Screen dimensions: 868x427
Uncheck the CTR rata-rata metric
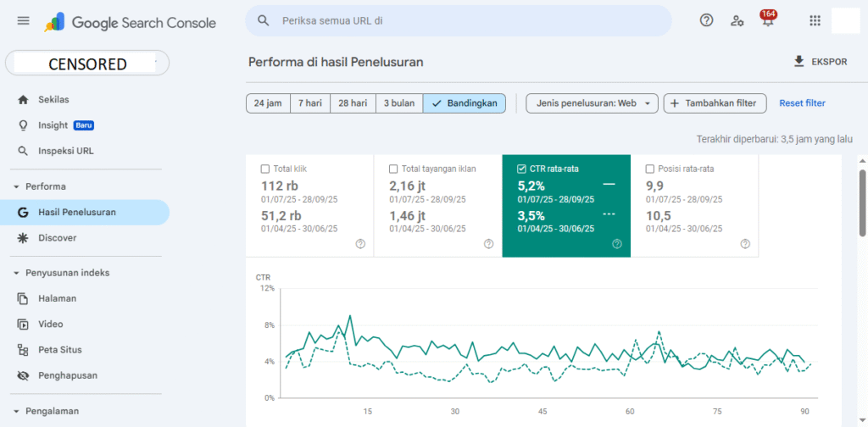521,169
